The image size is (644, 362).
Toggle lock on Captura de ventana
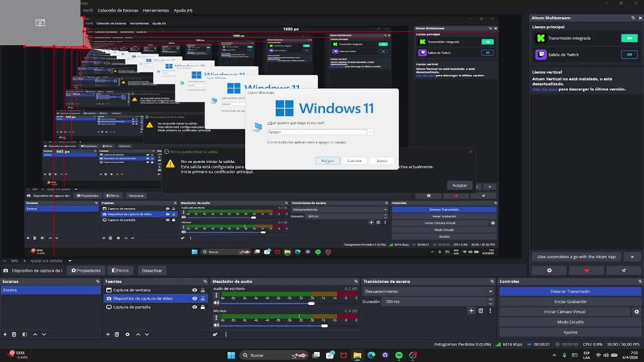(203, 290)
